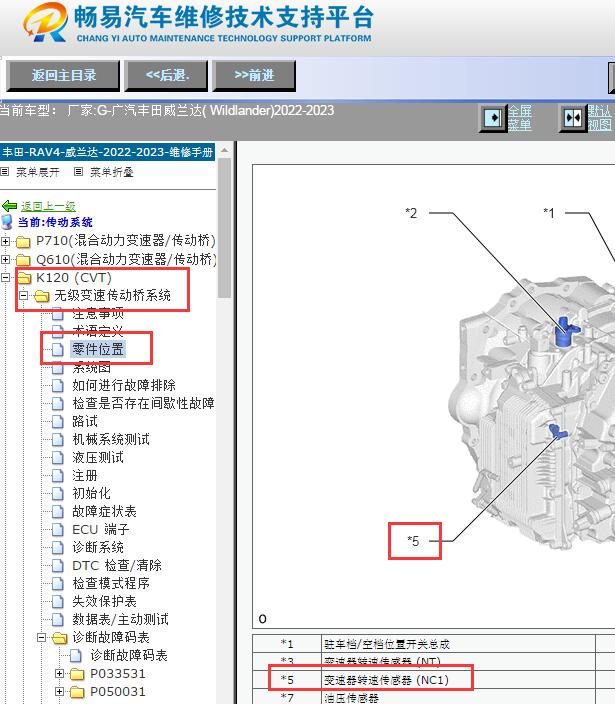Open the 机械系统测试 page
615x704 pixels.
pos(111,439)
